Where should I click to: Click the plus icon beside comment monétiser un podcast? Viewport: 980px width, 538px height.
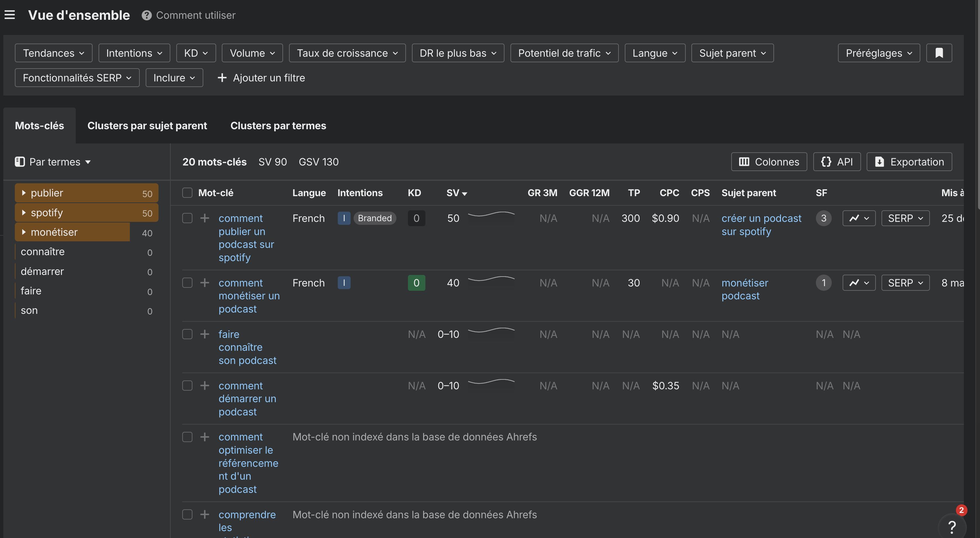205,283
